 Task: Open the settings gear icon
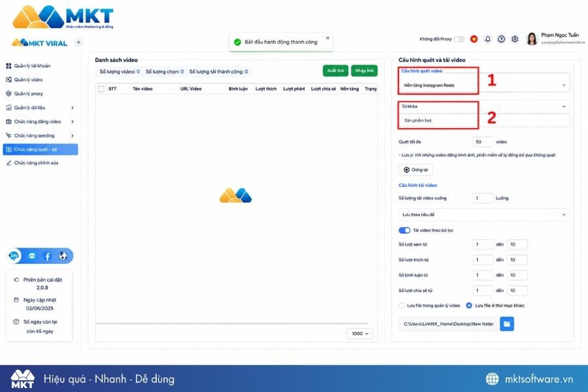coord(515,39)
